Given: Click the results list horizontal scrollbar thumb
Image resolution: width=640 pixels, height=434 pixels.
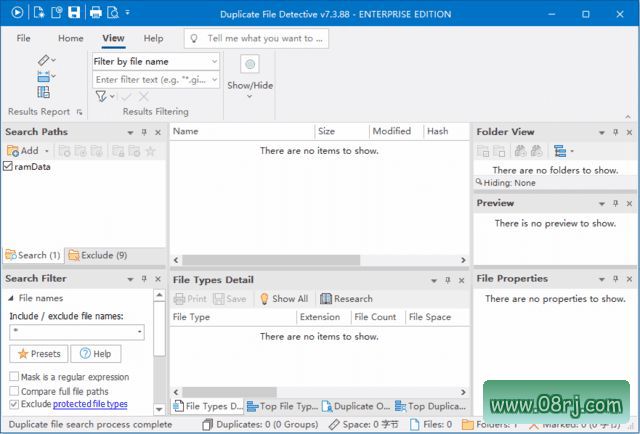Looking at the screenshot, I should [x=271, y=260].
